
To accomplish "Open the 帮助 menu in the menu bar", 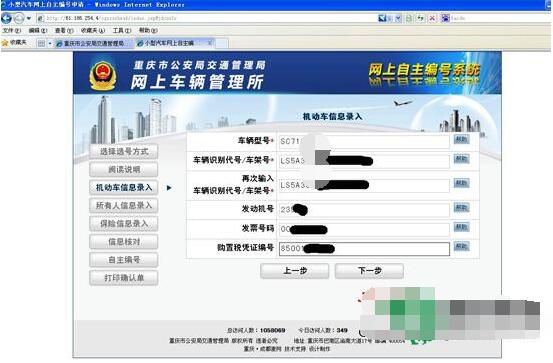I will click(148, 31).
